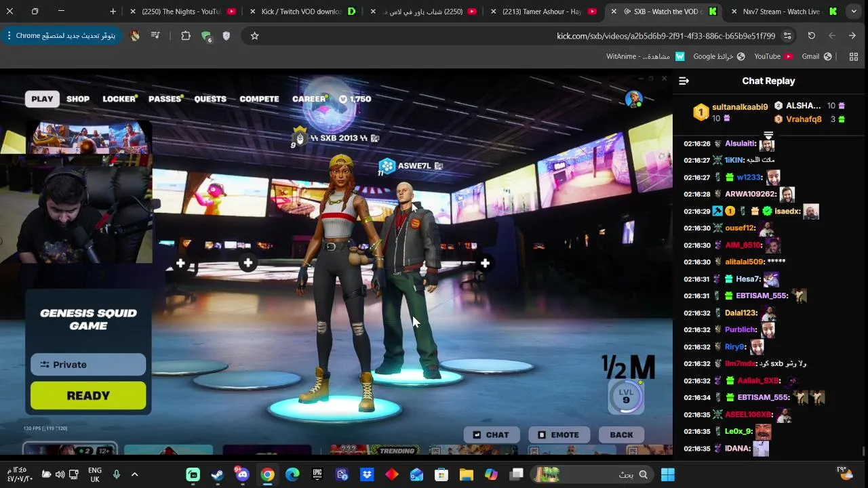Click the TRENDING thumbnail
Viewport: 868px width, 488px height.
(x=374, y=450)
